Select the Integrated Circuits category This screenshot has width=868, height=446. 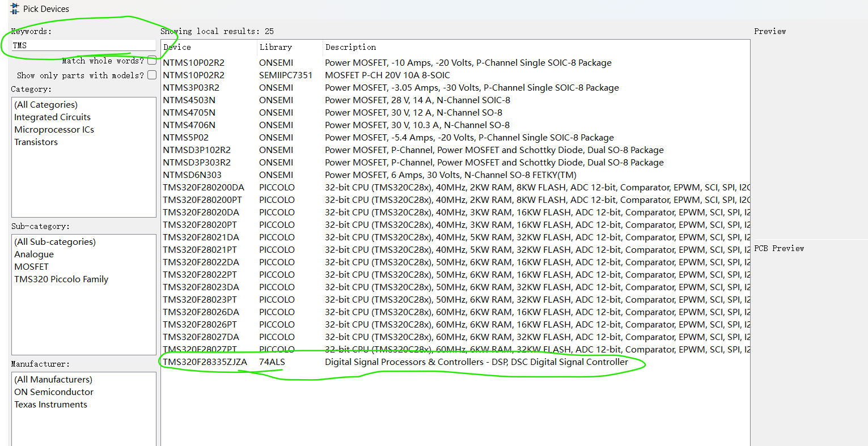(x=52, y=117)
